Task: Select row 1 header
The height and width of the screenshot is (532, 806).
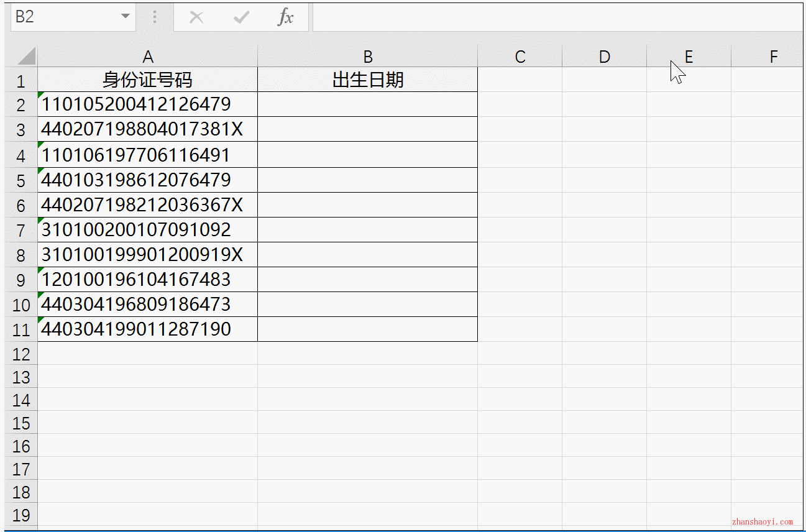Action: click(21, 80)
